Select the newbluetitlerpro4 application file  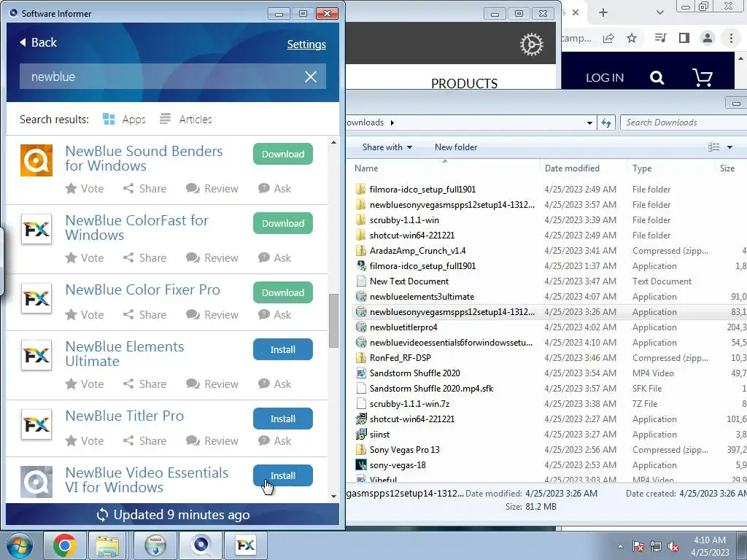click(x=403, y=327)
